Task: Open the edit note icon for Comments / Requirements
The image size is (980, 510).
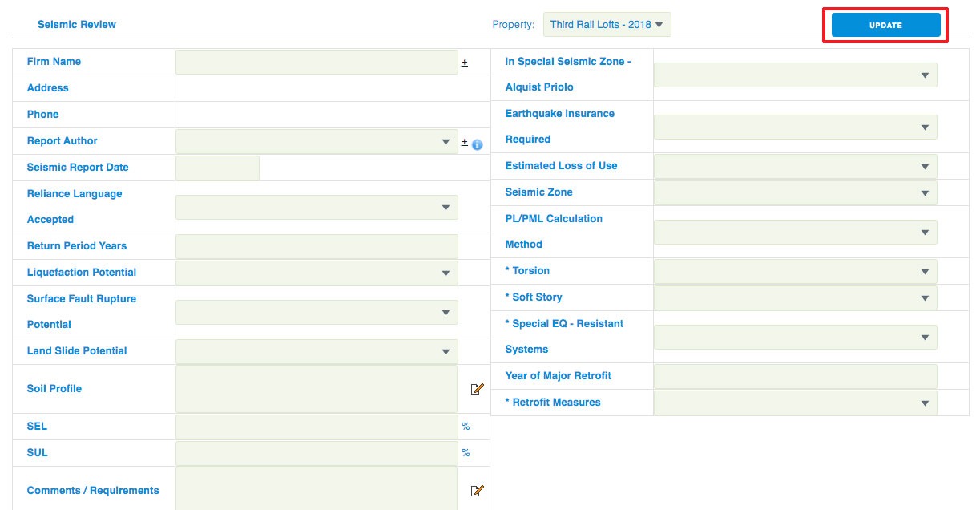Action: (x=478, y=491)
